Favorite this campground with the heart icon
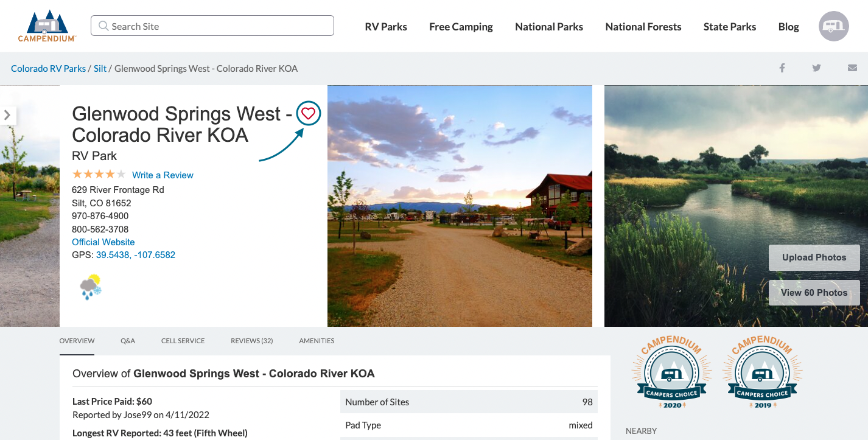This screenshot has height=440, width=868. (x=309, y=113)
